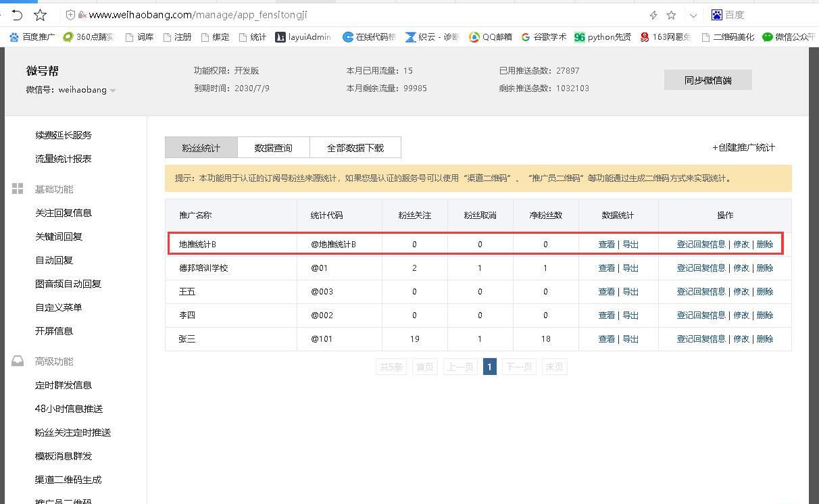819x504 pixels.
Task: Click the 同步微信端 button
Action: [x=708, y=79]
